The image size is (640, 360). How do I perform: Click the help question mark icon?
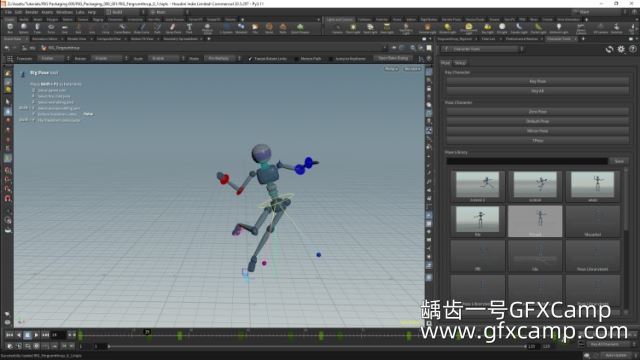click(633, 49)
